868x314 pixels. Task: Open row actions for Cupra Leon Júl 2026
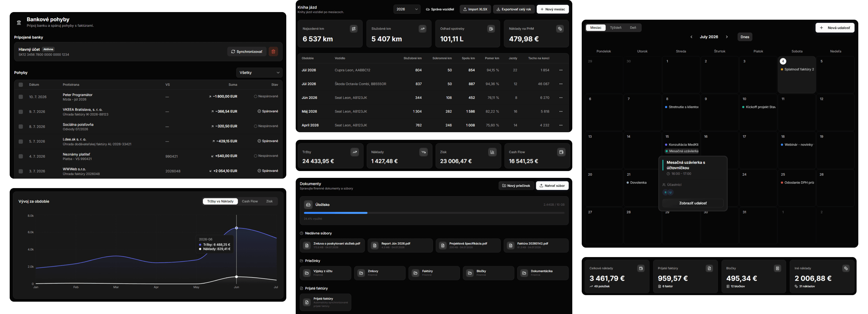(561, 70)
